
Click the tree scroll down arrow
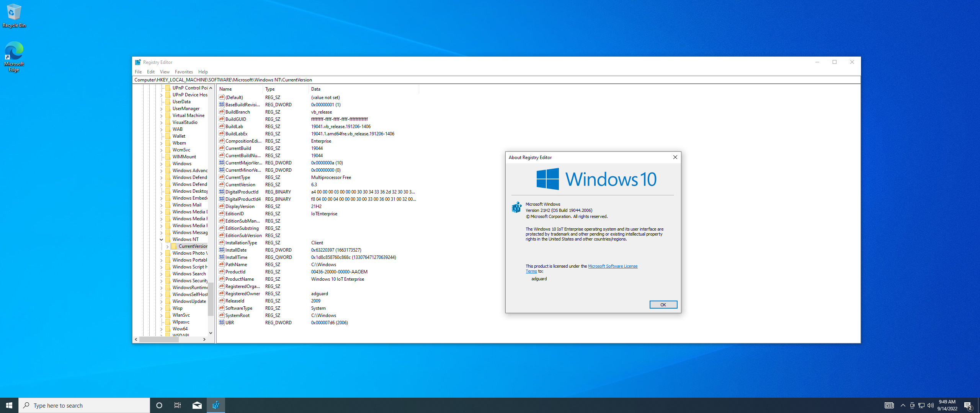click(211, 333)
